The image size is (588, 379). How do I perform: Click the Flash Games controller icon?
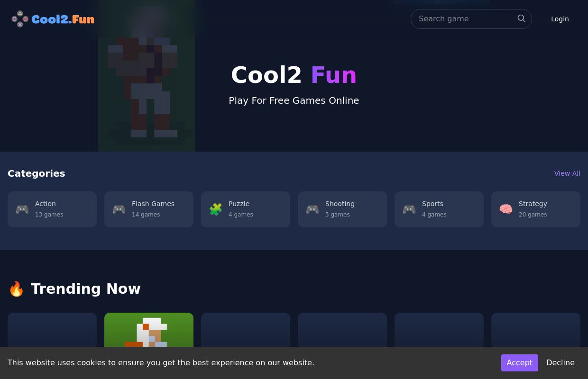(x=119, y=209)
